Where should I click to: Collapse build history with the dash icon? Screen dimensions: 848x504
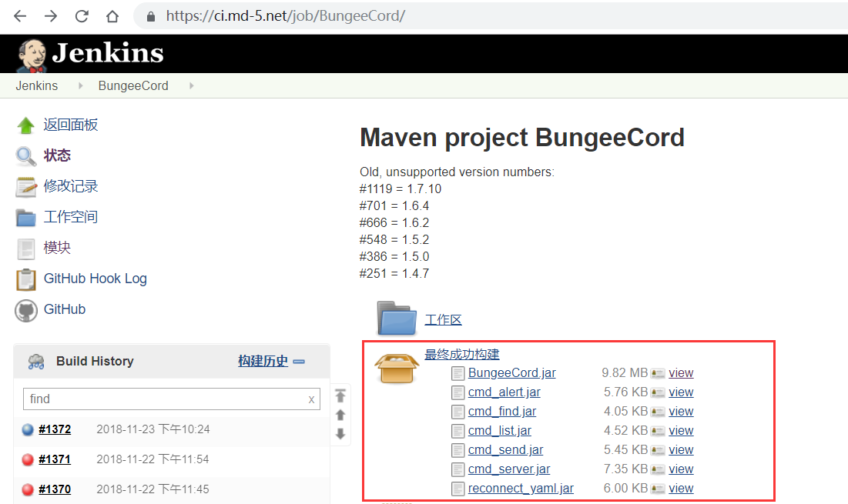pyautogui.click(x=299, y=362)
